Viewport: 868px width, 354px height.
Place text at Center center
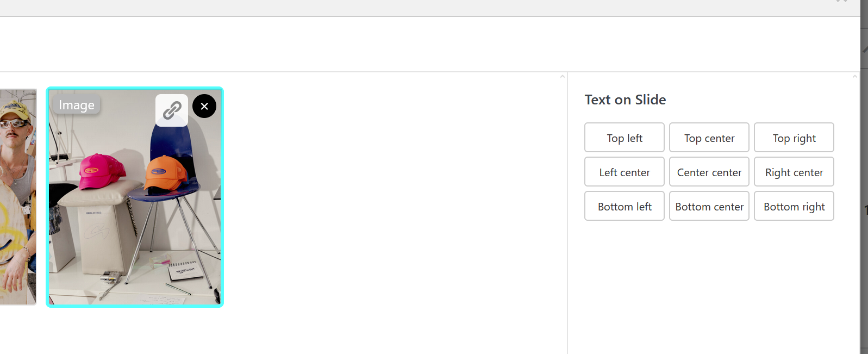pyautogui.click(x=709, y=172)
